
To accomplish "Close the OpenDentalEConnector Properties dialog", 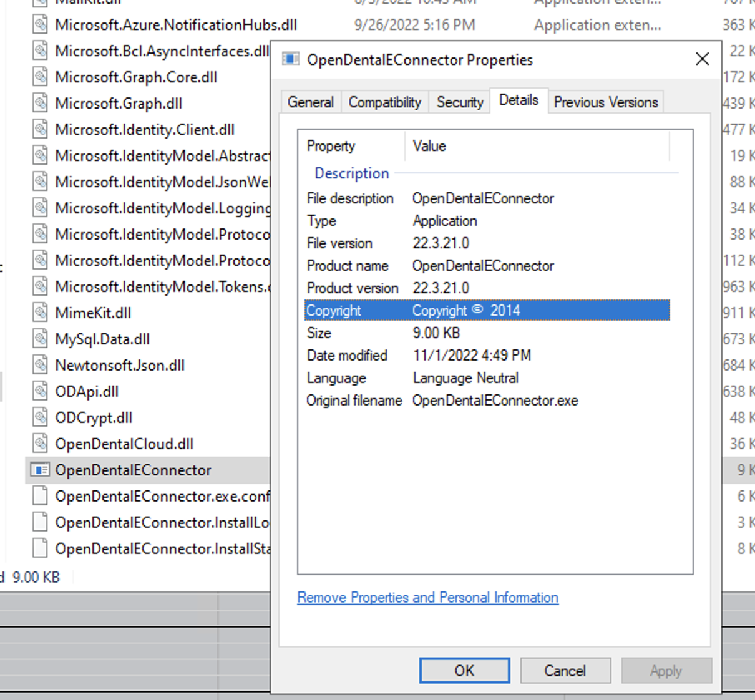I will 702,59.
